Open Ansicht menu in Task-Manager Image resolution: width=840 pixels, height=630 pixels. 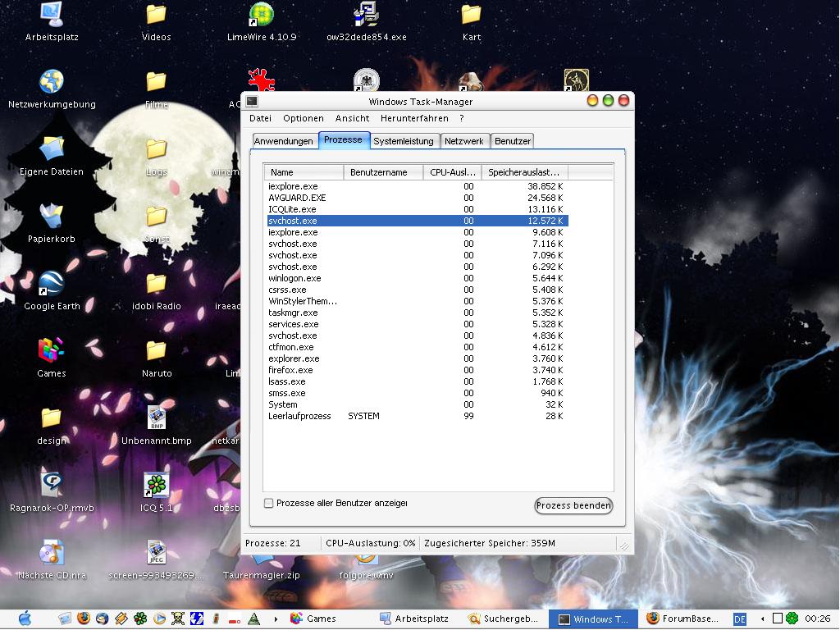[x=352, y=118]
